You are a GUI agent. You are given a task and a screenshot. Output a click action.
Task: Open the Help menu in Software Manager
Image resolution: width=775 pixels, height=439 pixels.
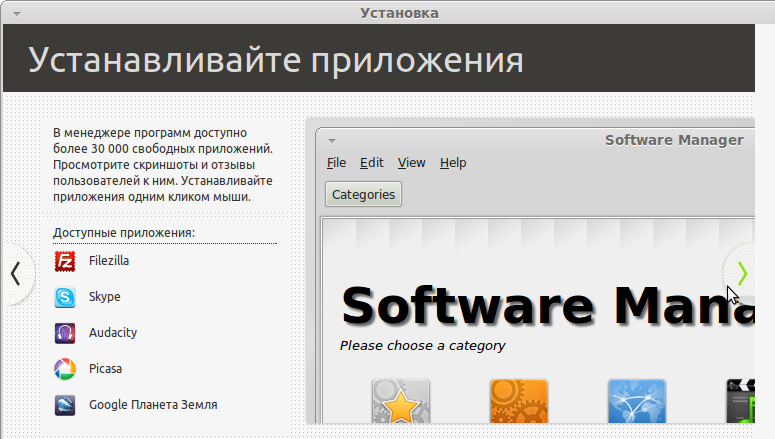pyautogui.click(x=453, y=163)
